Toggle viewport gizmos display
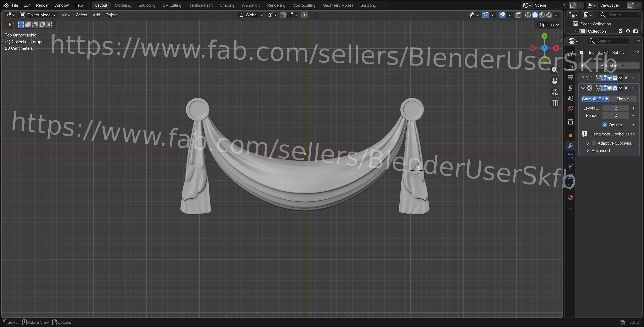The image size is (644, 327). [x=485, y=15]
